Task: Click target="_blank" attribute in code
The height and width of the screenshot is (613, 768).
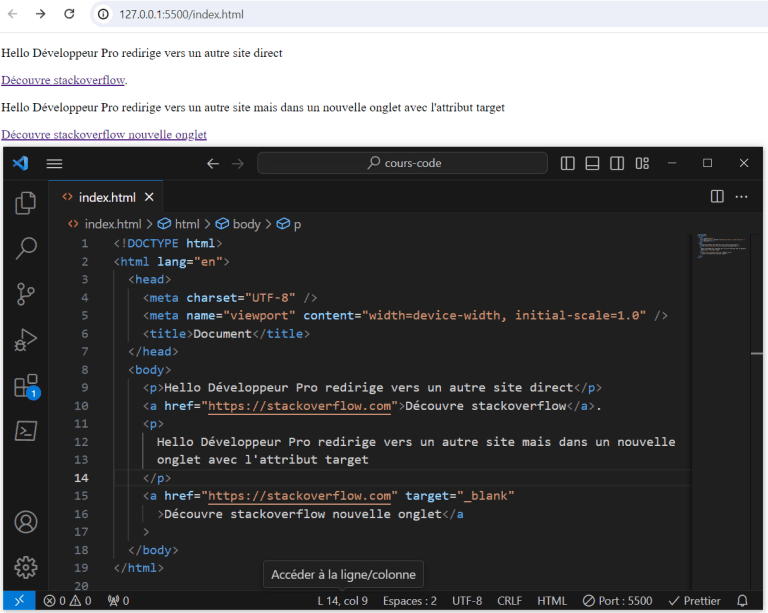Action: (459, 496)
